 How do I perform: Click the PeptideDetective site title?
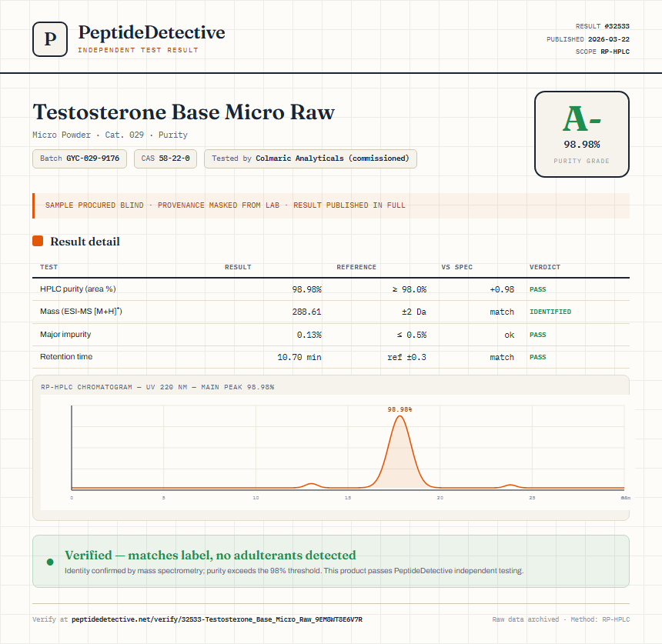coord(152,32)
